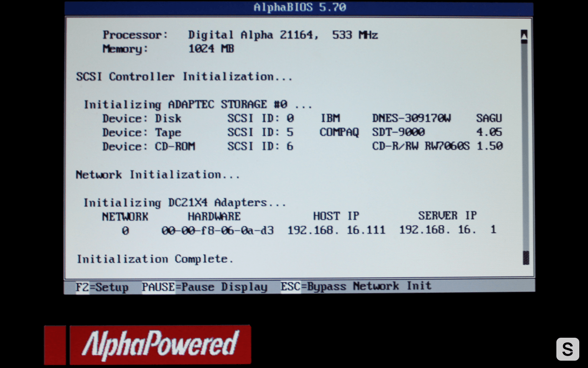Click the vertical scrollbar track
This screenshot has width=588, height=368.
(525, 147)
